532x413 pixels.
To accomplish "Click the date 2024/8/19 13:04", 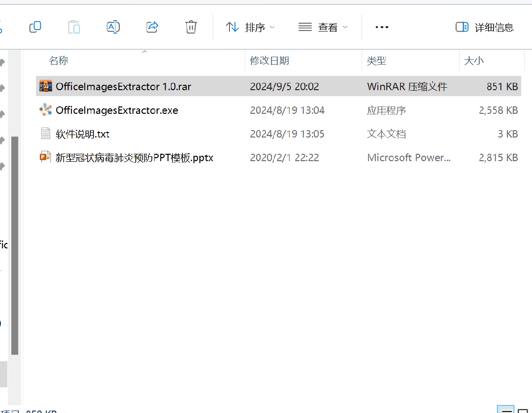I will pos(287,110).
